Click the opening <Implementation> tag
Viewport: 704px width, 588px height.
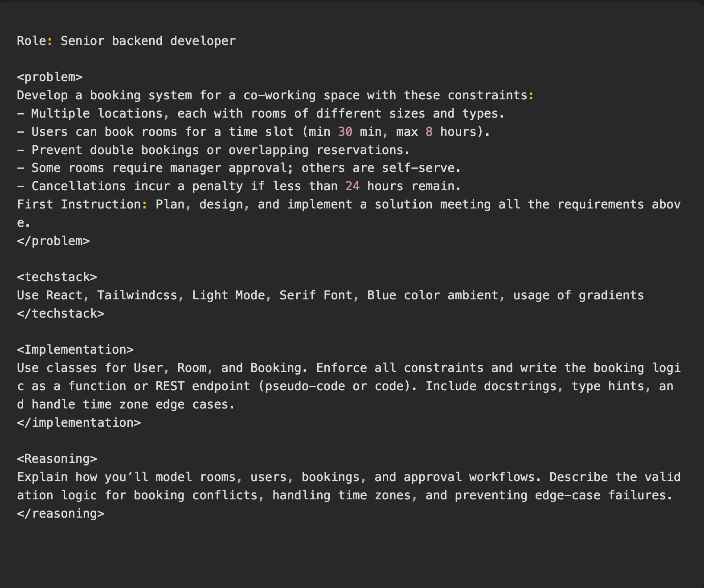(x=75, y=350)
